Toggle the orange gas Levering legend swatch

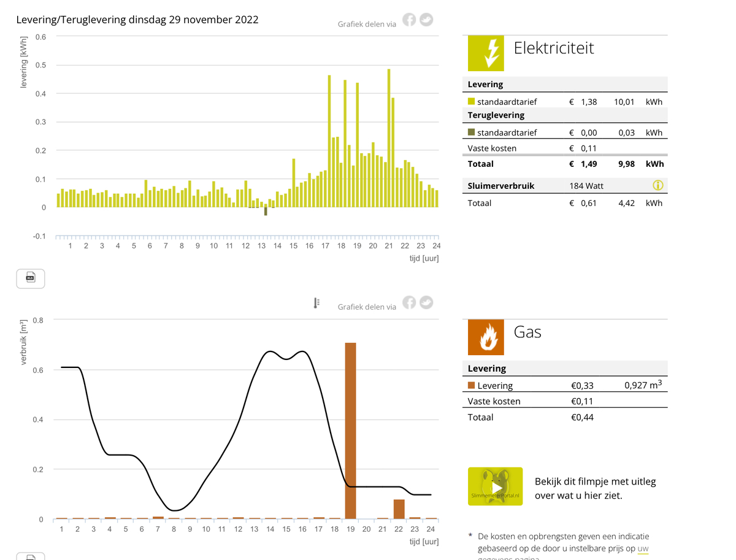click(x=471, y=386)
